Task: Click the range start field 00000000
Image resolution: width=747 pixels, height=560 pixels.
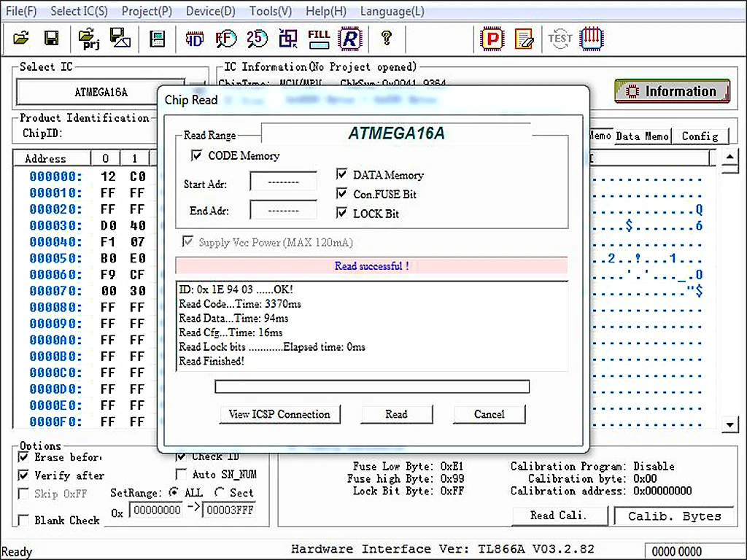Action: (x=156, y=510)
